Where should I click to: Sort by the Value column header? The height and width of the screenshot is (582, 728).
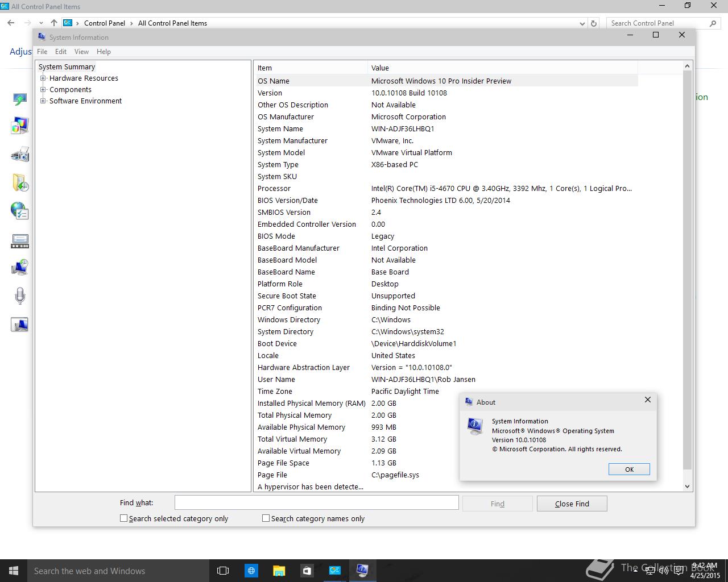point(503,68)
